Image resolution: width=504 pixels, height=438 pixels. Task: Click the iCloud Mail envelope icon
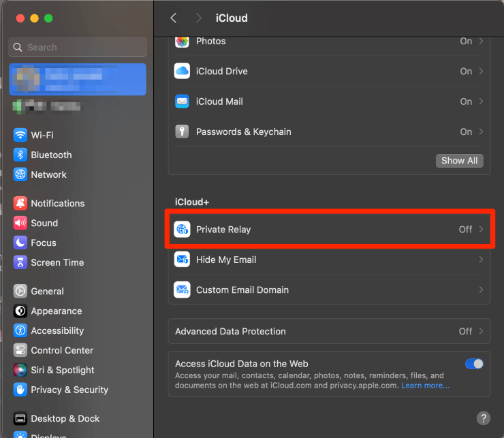pyautogui.click(x=182, y=101)
